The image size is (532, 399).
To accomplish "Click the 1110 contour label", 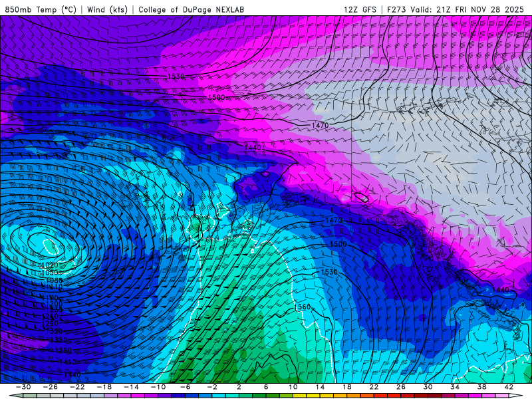I will [55, 287].
